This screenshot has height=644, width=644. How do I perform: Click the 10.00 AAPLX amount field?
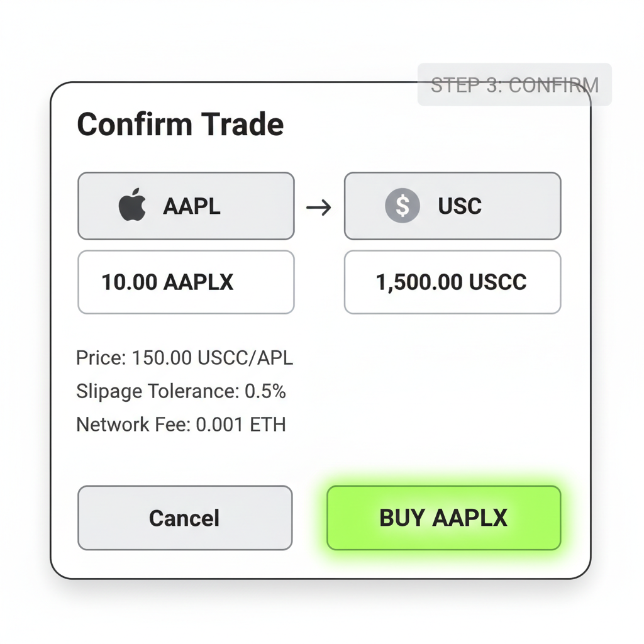(x=186, y=282)
